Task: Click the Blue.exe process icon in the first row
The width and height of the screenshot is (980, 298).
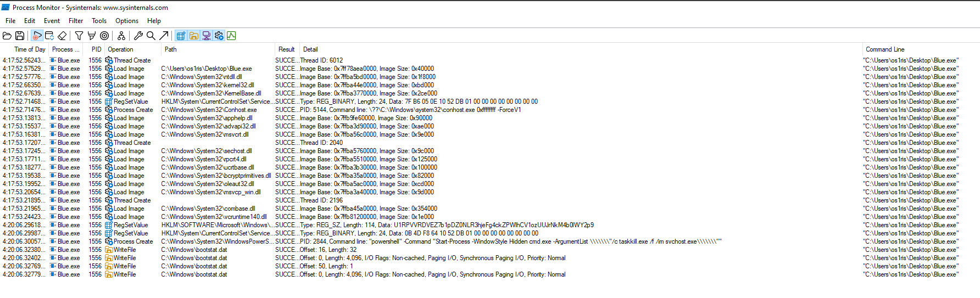Action: click(53, 60)
